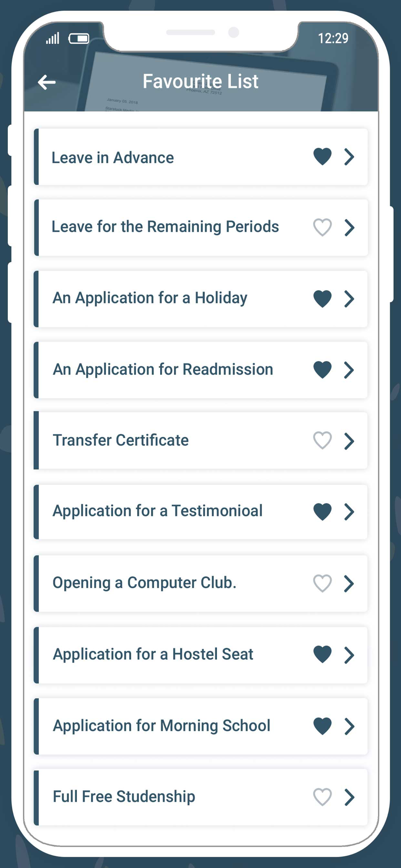Image resolution: width=401 pixels, height=868 pixels.
Task: Click the Favourite List header title
Action: (x=200, y=81)
